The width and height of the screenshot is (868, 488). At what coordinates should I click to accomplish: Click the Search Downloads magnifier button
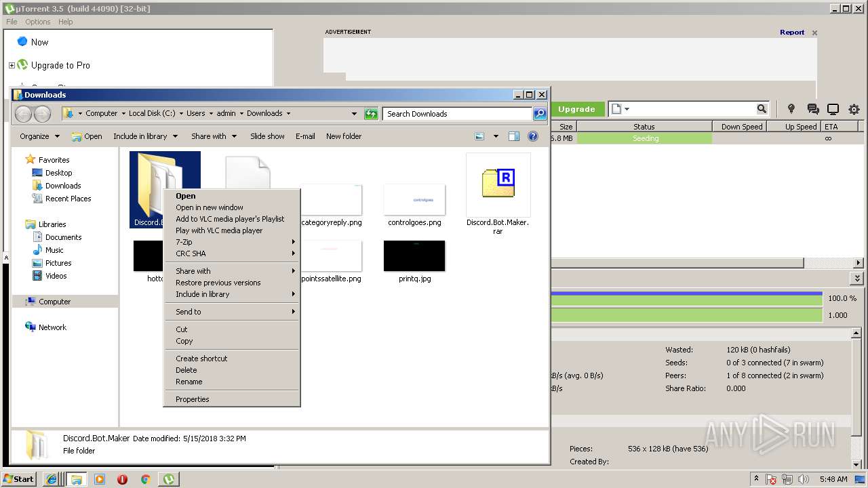pyautogui.click(x=540, y=114)
